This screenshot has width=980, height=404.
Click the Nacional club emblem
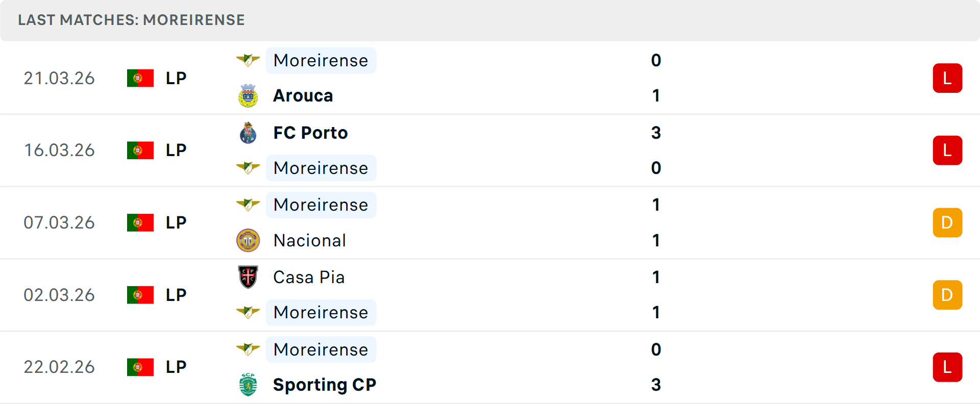coord(248,240)
